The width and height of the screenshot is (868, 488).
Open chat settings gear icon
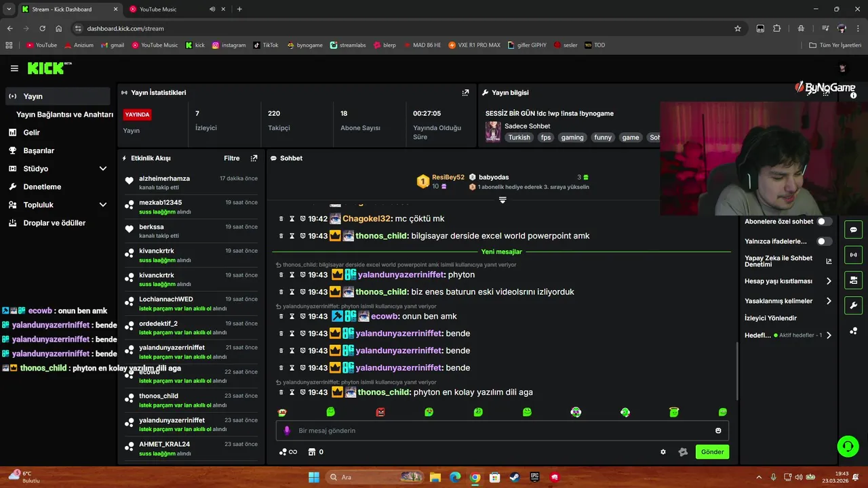663,452
